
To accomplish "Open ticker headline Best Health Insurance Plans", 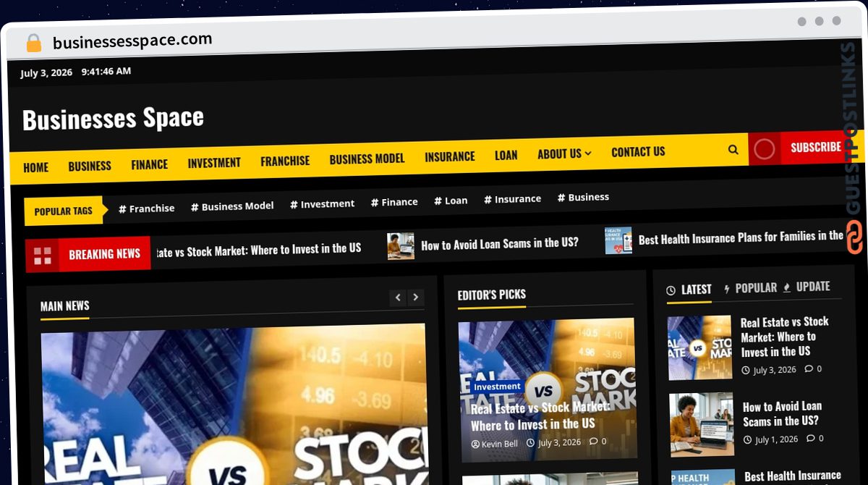I will coord(741,237).
